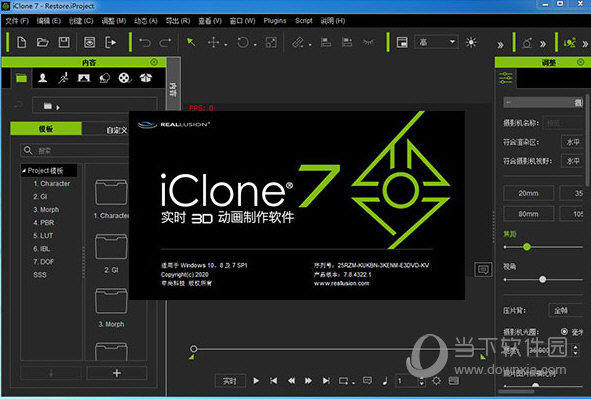Viewport: 591px width, 399px height.
Task: Undo the last action in the toolbar
Action: pyautogui.click(x=144, y=42)
